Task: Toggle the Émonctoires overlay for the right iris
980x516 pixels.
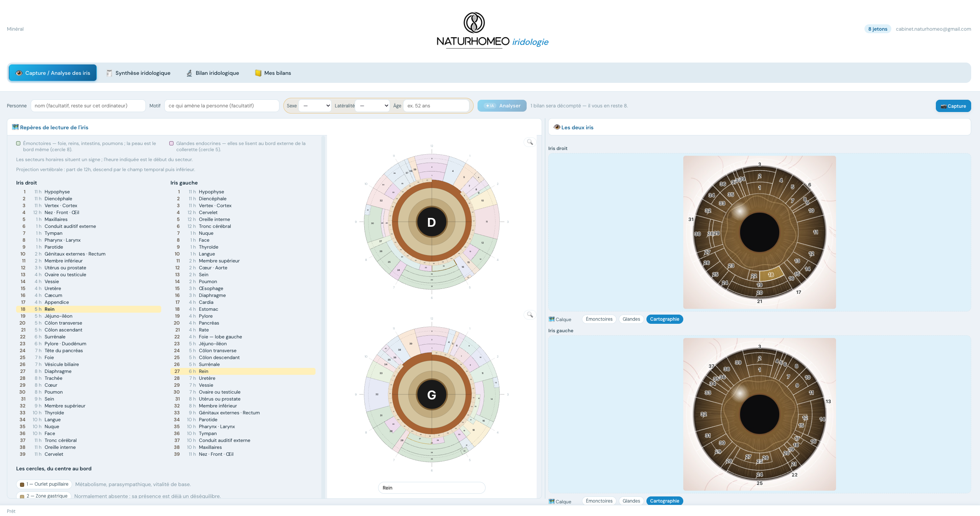Action: coord(599,319)
